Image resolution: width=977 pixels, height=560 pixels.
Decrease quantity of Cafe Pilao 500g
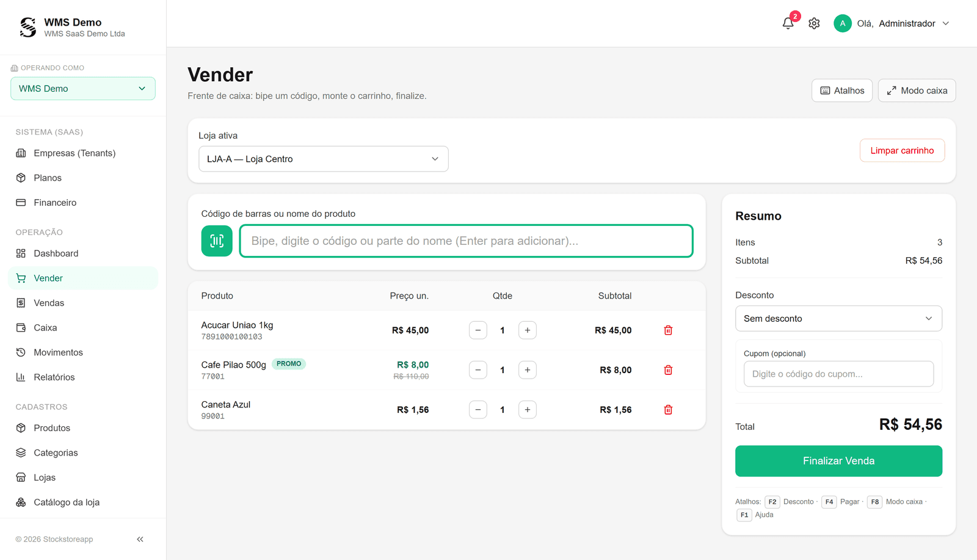click(478, 370)
